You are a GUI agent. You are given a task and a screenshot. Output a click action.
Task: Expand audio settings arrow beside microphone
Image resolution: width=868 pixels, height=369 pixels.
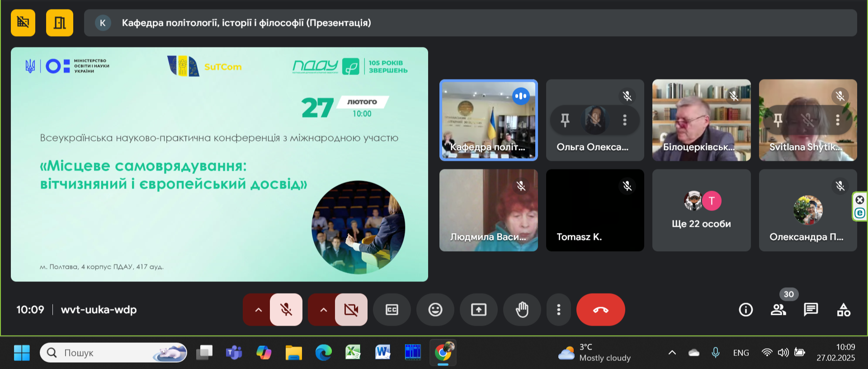point(258,310)
